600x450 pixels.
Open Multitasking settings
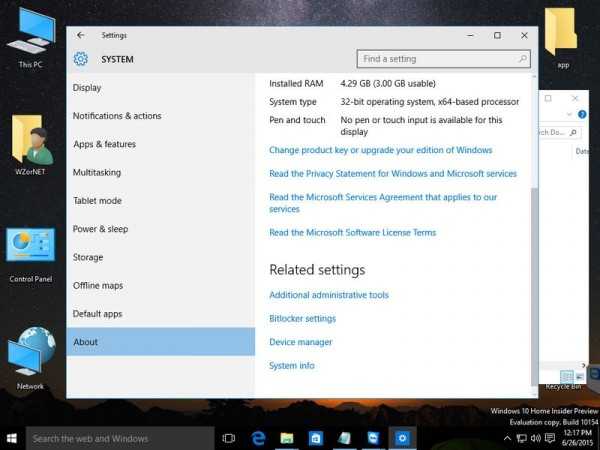pos(160,173)
